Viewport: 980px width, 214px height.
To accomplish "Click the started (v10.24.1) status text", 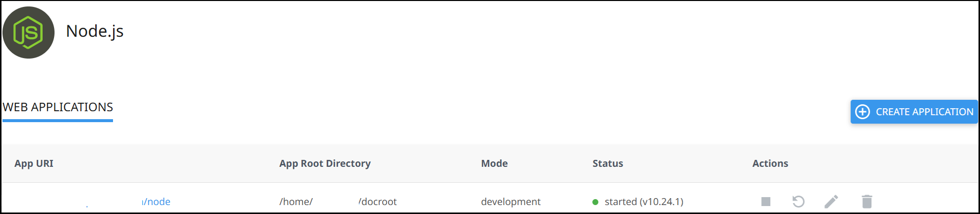I will point(644,202).
